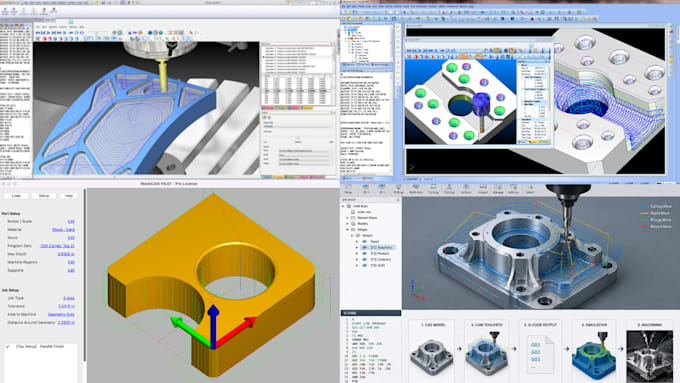Expand the Pocket1 operation node

coord(356,253)
